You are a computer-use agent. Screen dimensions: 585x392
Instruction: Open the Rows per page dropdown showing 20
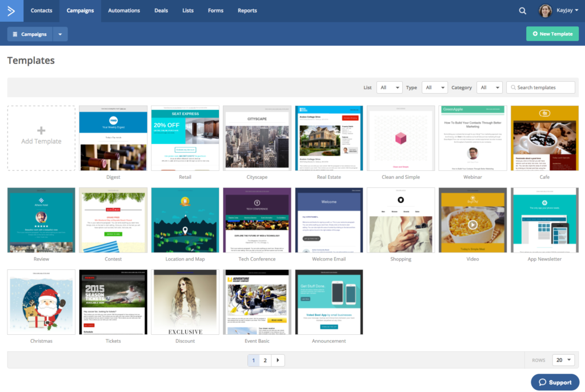563,360
